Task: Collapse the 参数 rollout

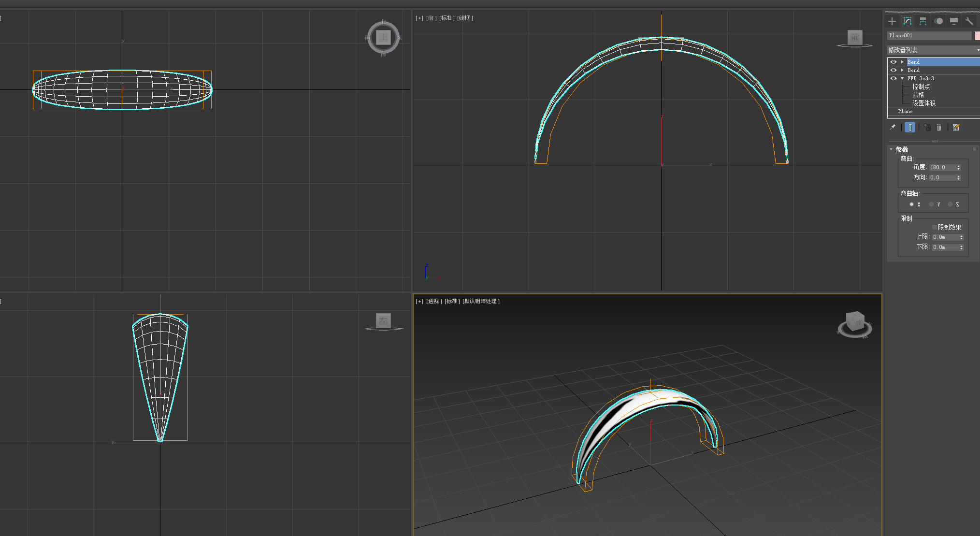Action: coord(891,149)
